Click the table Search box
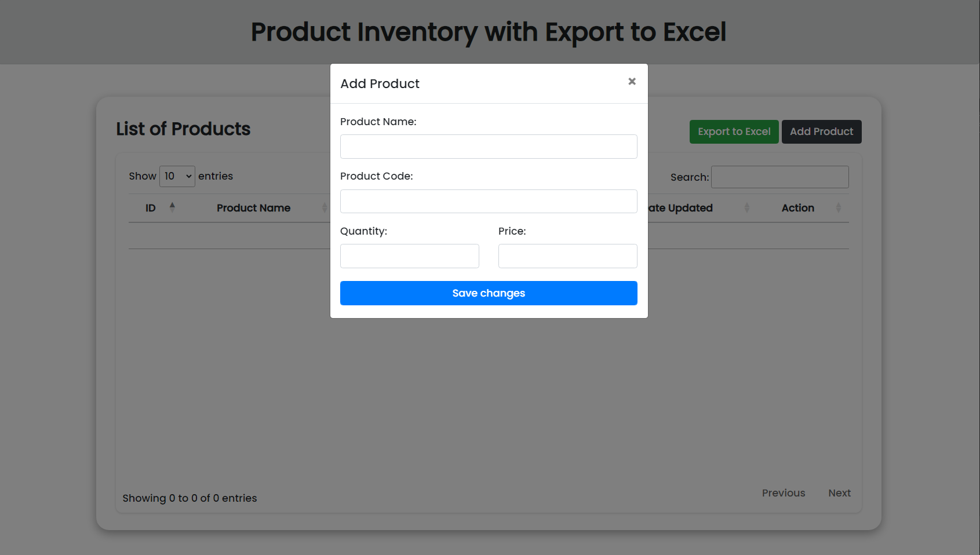The height and width of the screenshot is (555, 980). [x=780, y=177]
